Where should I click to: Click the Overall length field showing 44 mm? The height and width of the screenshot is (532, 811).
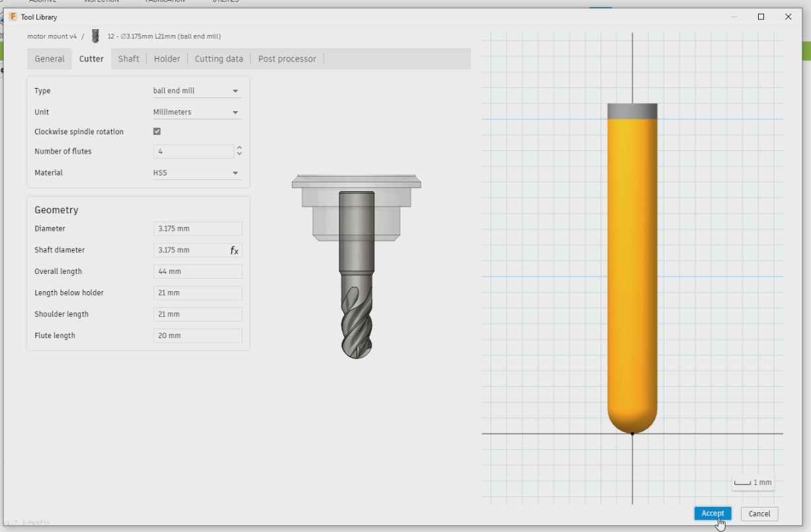coord(198,271)
